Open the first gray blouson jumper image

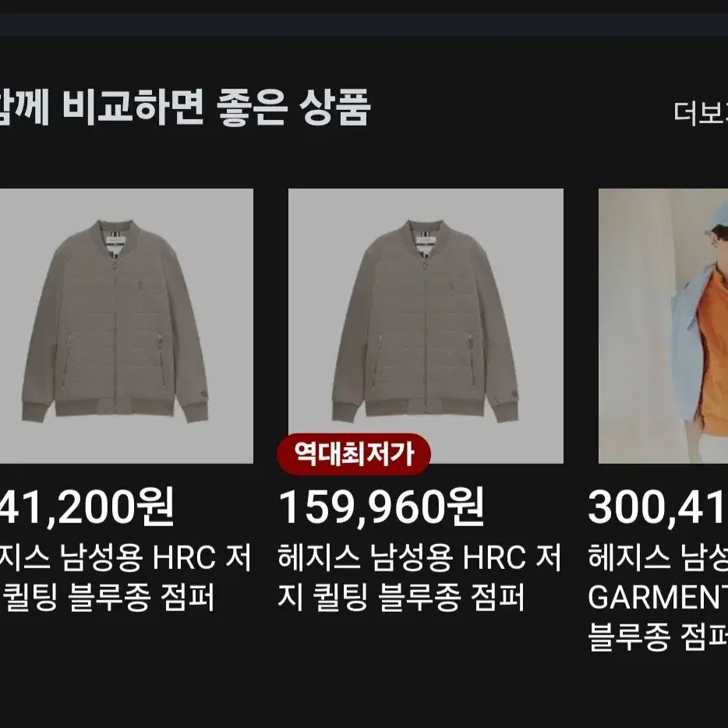coord(126,326)
